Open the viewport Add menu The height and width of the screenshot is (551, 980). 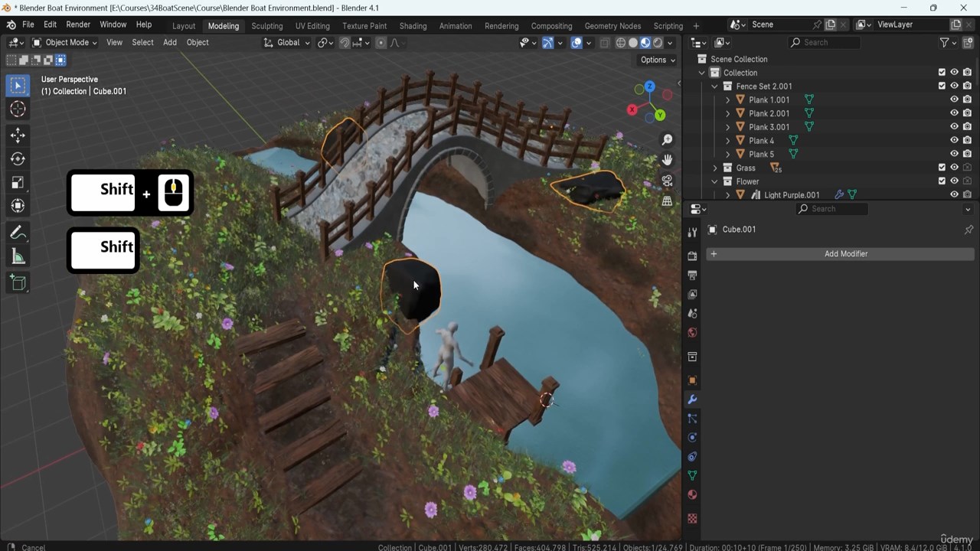coord(170,43)
